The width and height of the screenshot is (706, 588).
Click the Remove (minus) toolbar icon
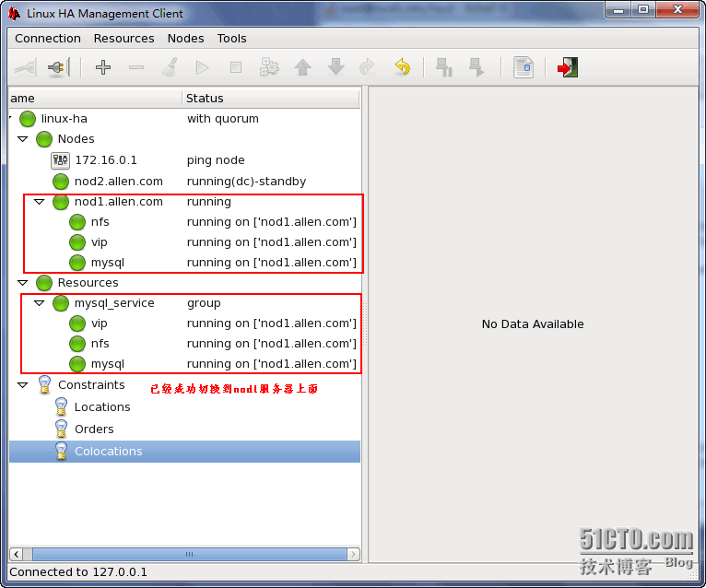[136, 67]
